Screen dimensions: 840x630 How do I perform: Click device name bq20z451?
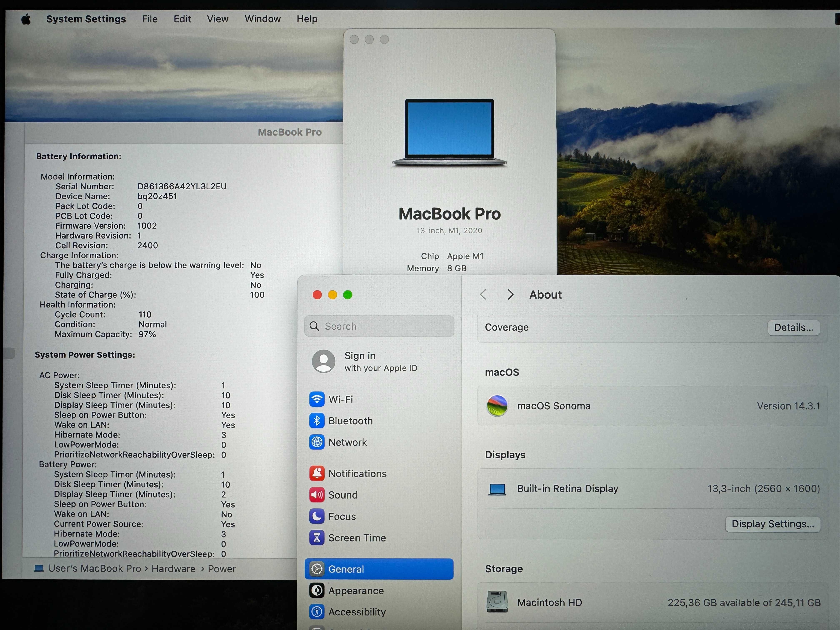(x=157, y=196)
